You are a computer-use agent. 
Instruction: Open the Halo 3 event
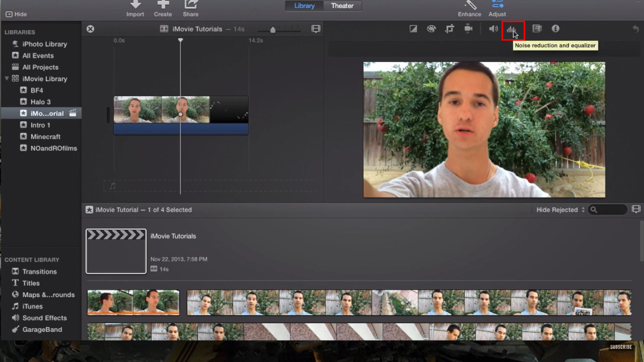[41, 102]
